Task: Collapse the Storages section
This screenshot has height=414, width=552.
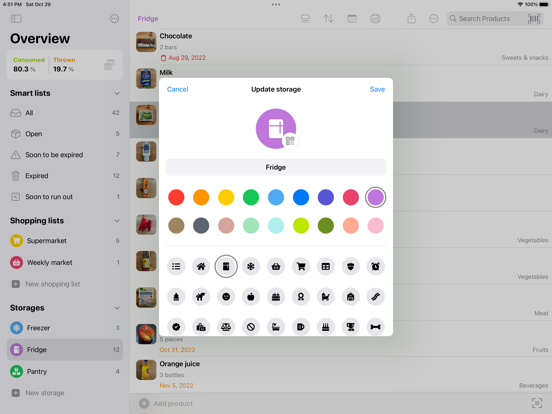Action: (117, 308)
